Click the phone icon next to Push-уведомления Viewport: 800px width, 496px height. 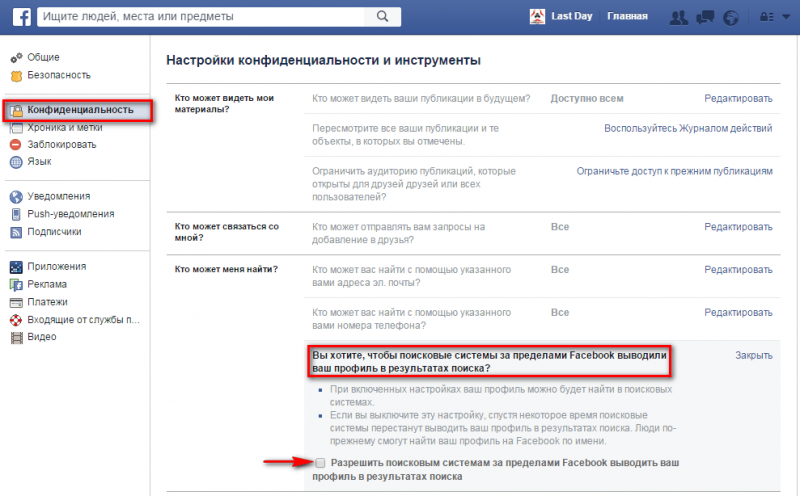click(16, 214)
